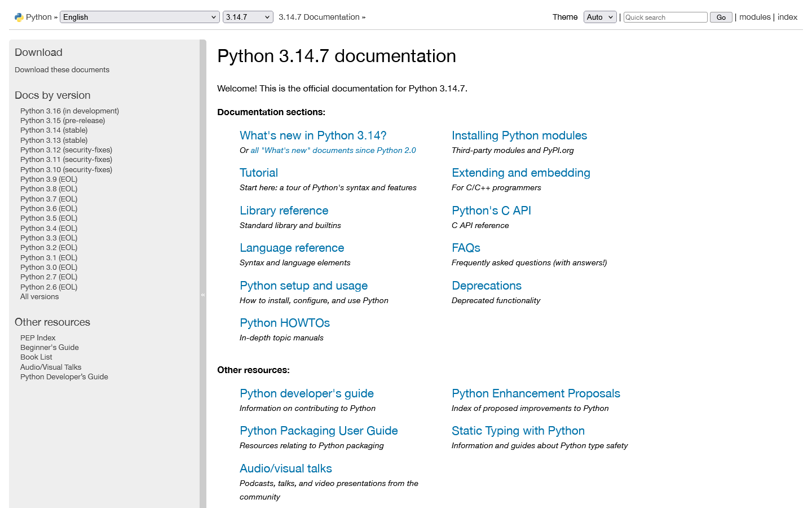Open Python HOWTOs section
Viewport: 812px width, 508px height.
coord(285,323)
